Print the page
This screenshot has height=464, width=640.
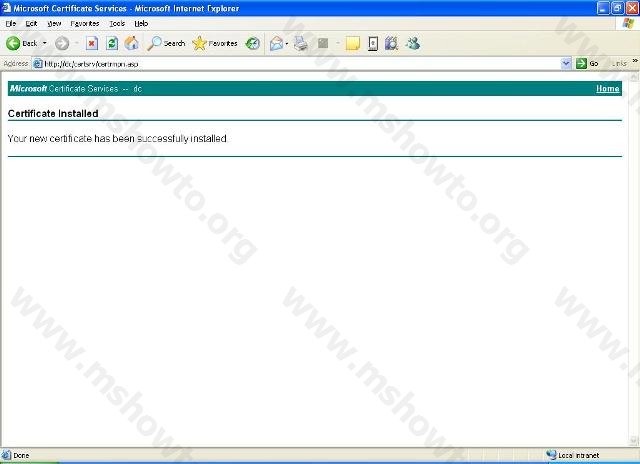pos(301,43)
